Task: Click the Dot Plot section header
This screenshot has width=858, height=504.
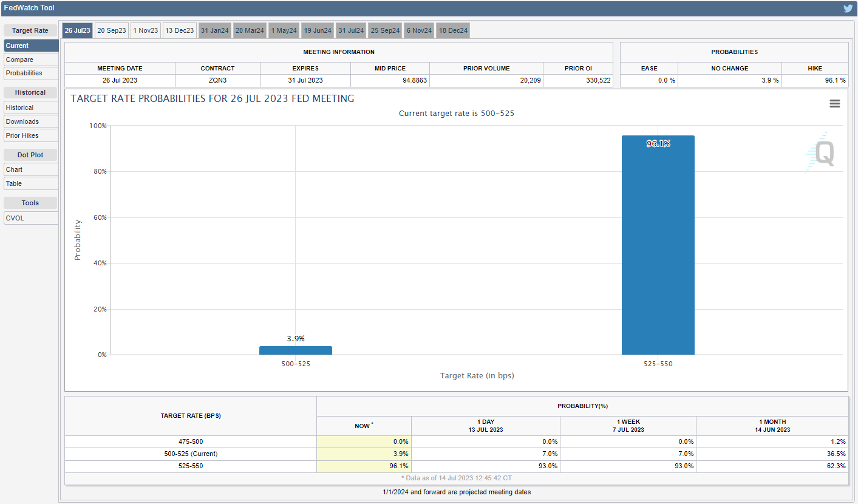Action: [x=30, y=155]
